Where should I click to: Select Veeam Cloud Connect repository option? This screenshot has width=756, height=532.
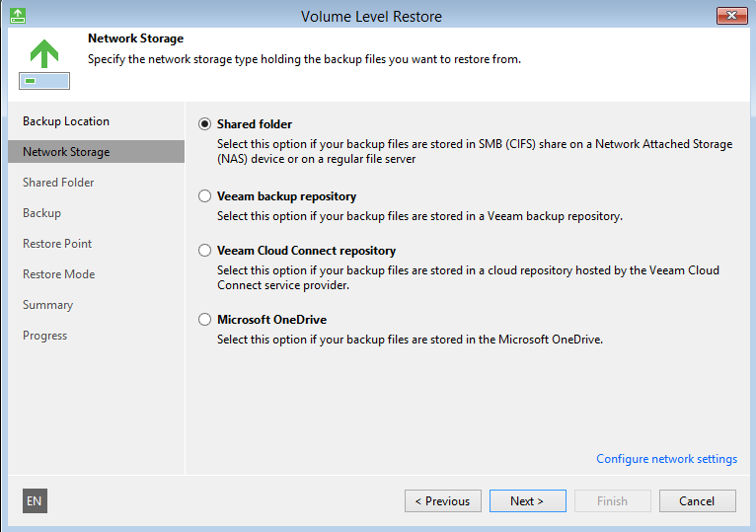pos(205,251)
